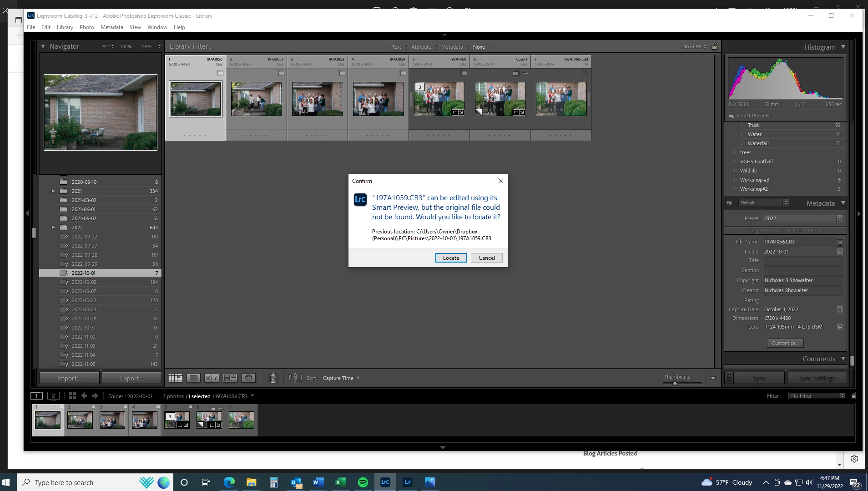Image resolution: width=868 pixels, height=491 pixels.
Task: Open Lightroom (Lr) from the taskbar
Action: click(x=407, y=482)
